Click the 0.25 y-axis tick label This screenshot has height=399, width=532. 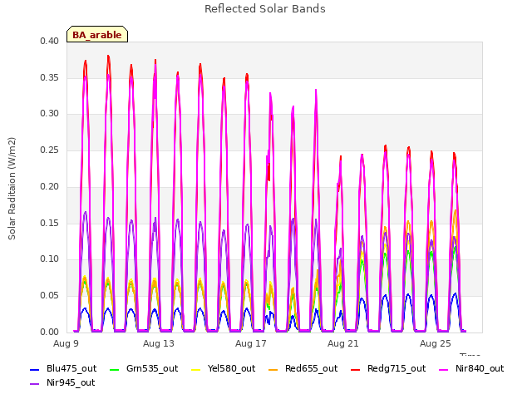coord(50,150)
